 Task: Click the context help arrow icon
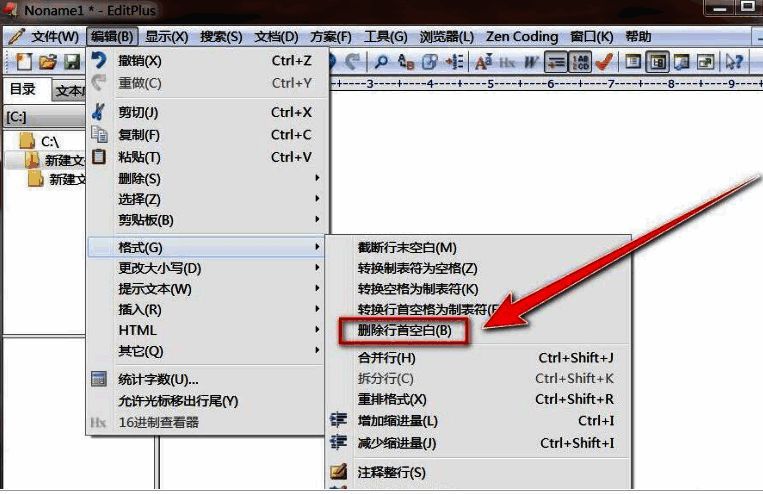click(x=733, y=62)
